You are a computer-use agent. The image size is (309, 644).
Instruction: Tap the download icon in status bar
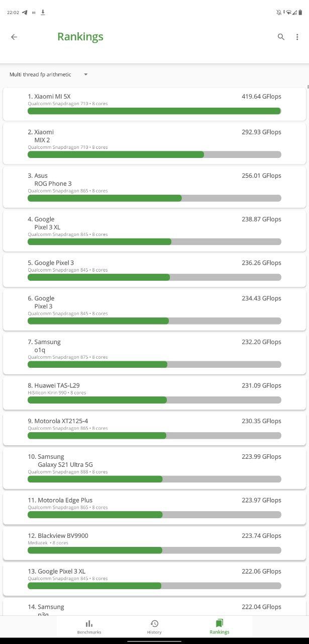coord(43,12)
